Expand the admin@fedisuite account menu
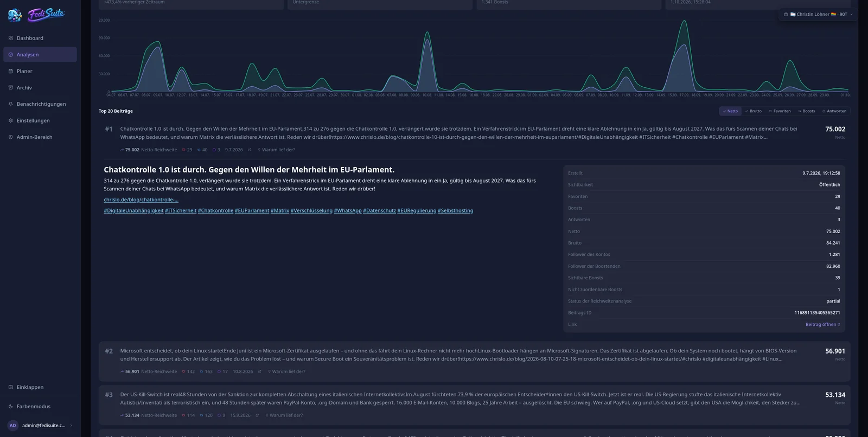This screenshot has height=437, width=868. coord(40,426)
